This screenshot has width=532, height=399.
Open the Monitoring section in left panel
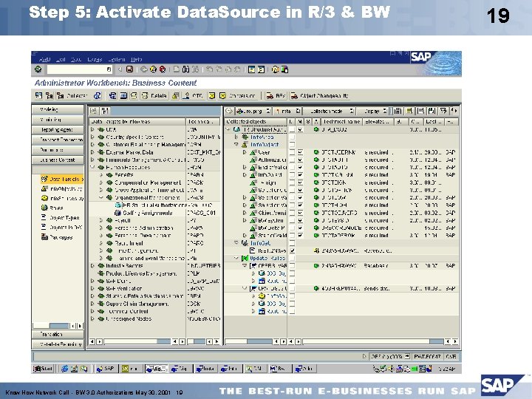(58, 120)
